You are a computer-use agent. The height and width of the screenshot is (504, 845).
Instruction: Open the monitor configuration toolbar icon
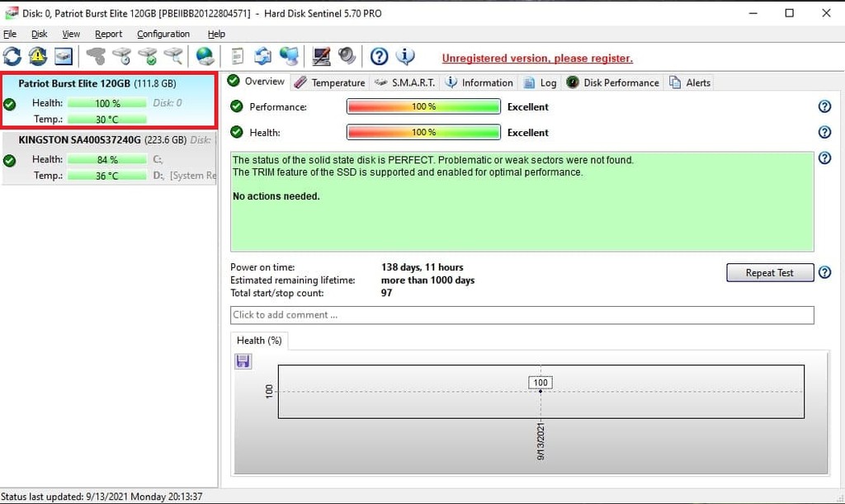click(321, 56)
